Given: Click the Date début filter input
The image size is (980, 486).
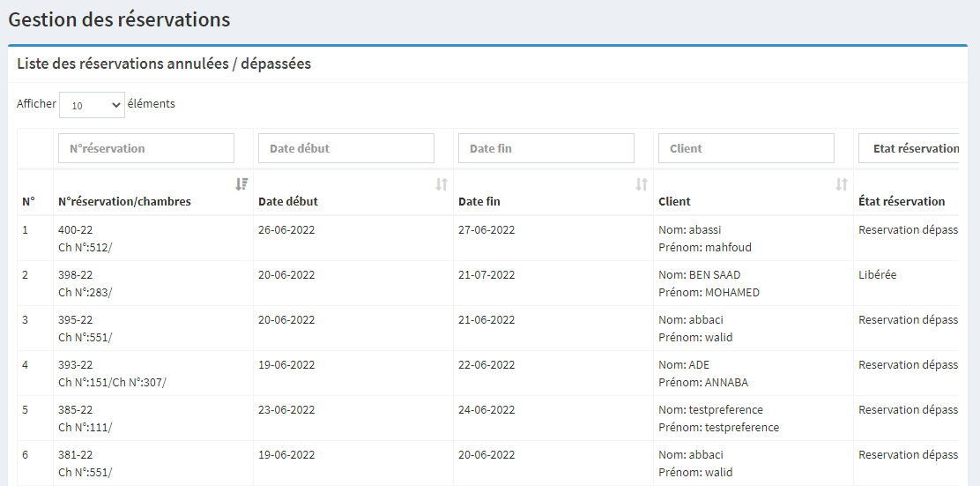Looking at the screenshot, I should (346, 148).
